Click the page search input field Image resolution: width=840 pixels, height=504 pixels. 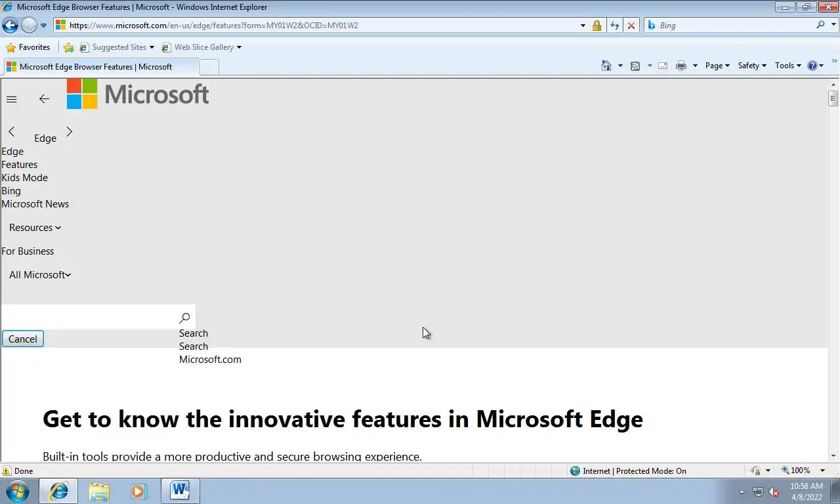89,318
